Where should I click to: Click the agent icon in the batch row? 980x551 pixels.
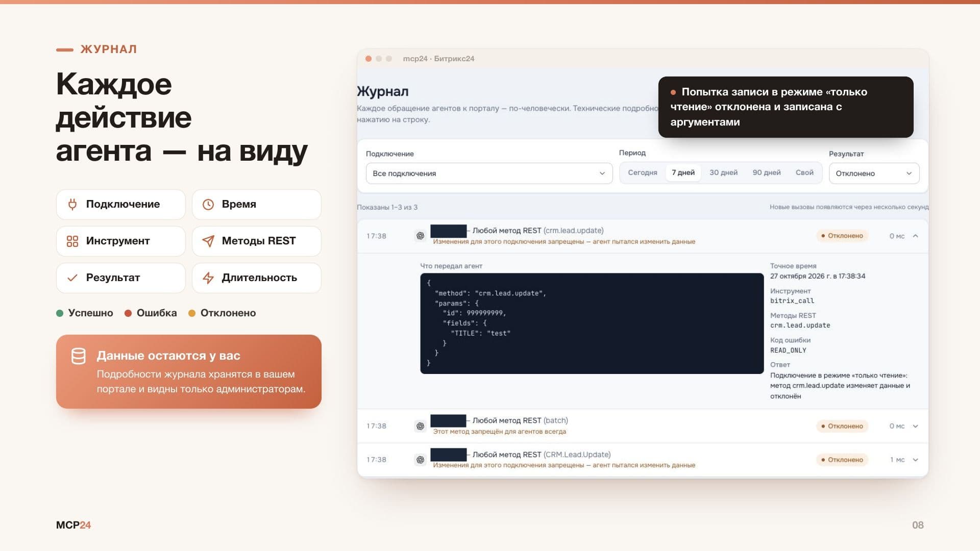[x=420, y=426]
